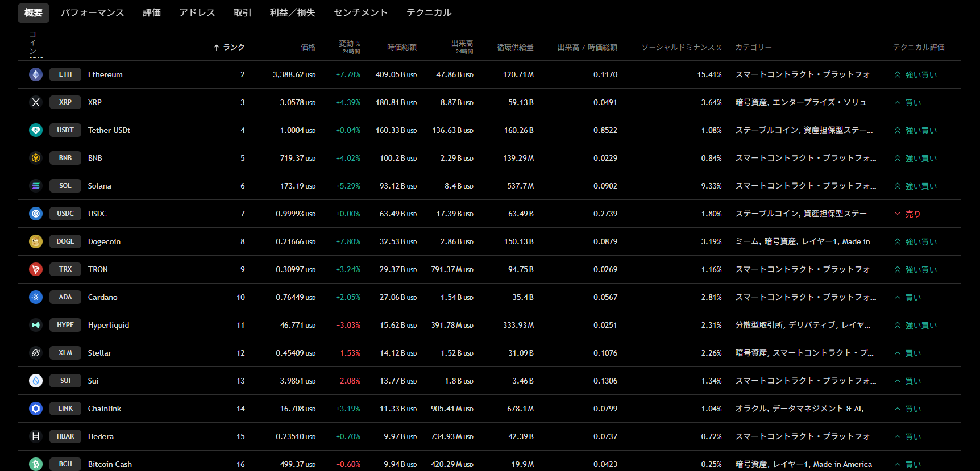Viewport: 980px width, 471px height.
Task: Click USDC's 売り technical rating
Action: (907, 214)
